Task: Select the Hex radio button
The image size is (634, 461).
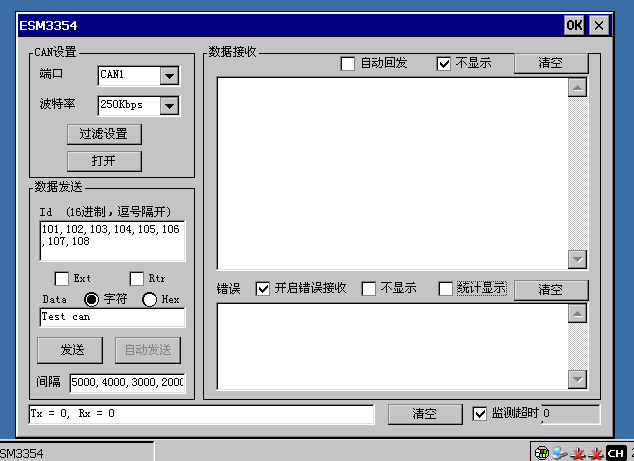Action: [150, 299]
